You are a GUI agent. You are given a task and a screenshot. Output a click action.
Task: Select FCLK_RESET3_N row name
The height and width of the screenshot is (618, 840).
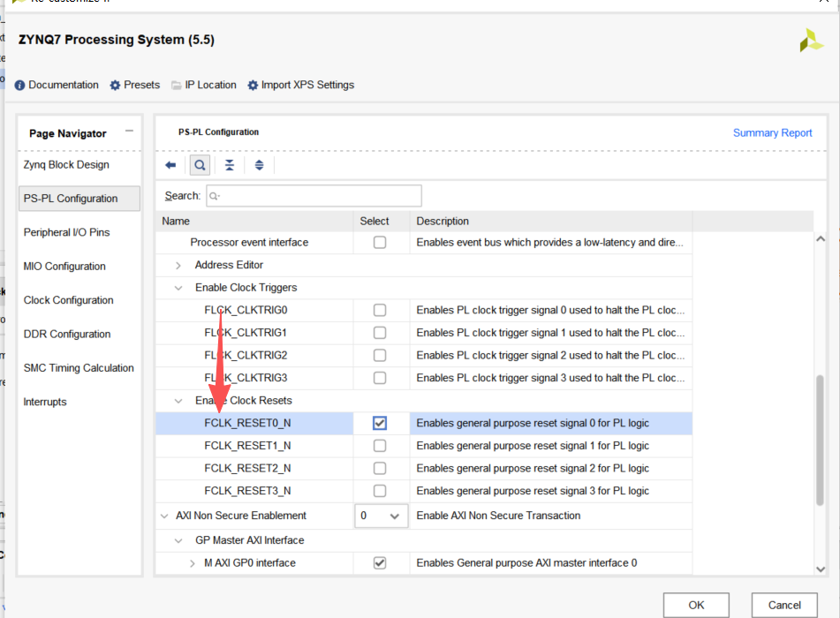click(247, 491)
